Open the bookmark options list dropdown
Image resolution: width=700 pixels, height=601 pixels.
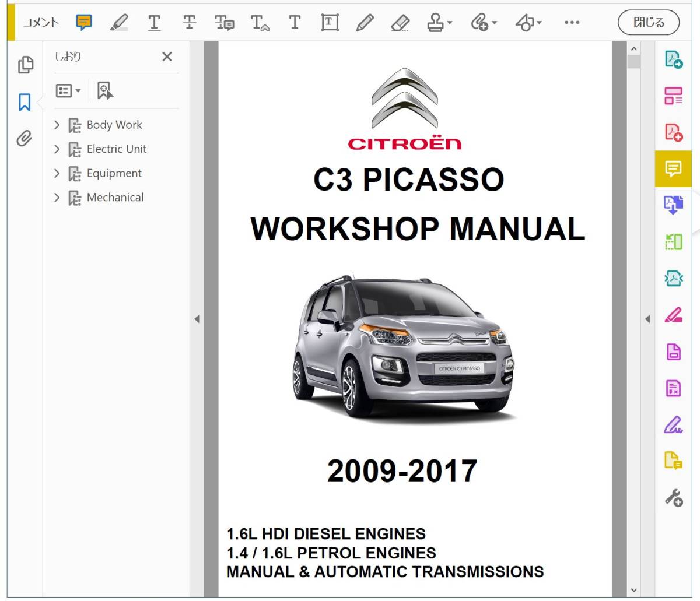[x=68, y=90]
